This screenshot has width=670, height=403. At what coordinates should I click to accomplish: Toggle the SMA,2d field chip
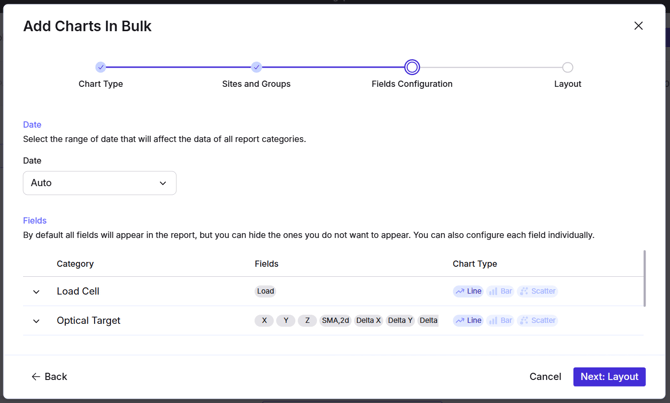335,321
